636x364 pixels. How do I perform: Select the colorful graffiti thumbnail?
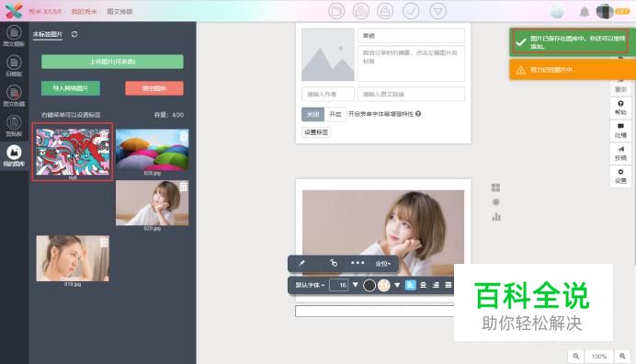(x=73, y=152)
